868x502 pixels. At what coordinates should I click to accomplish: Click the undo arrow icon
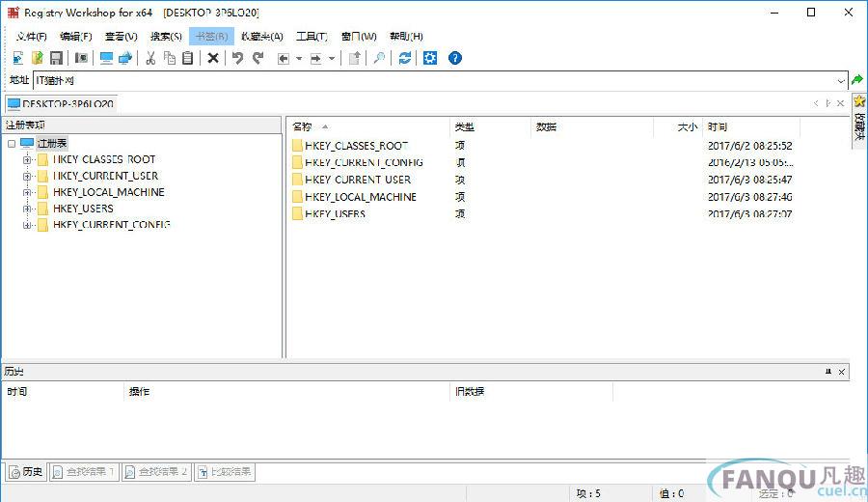(238, 58)
